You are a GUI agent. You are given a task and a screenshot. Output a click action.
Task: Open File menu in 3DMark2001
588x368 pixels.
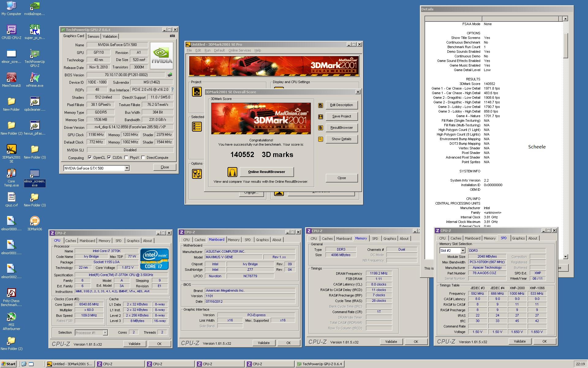click(189, 50)
